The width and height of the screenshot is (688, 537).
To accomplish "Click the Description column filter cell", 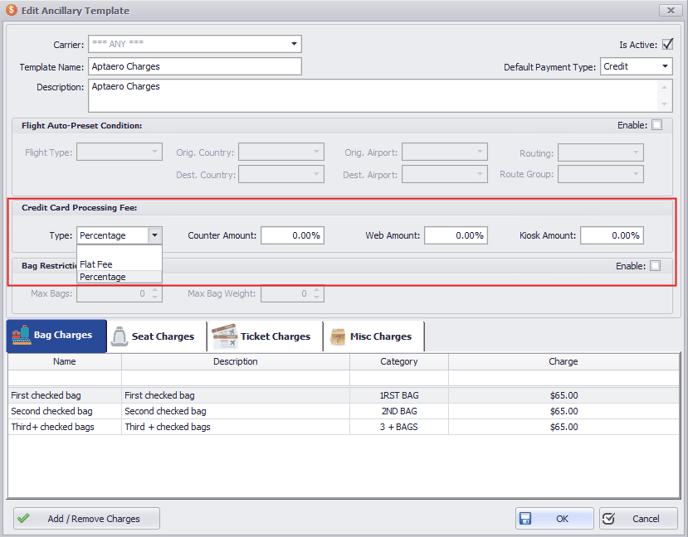I will (236, 378).
